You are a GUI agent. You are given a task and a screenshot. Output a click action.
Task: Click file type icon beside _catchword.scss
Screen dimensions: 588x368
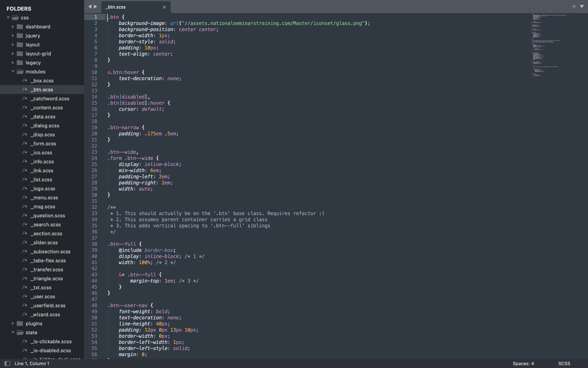pyautogui.click(x=25, y=99)
